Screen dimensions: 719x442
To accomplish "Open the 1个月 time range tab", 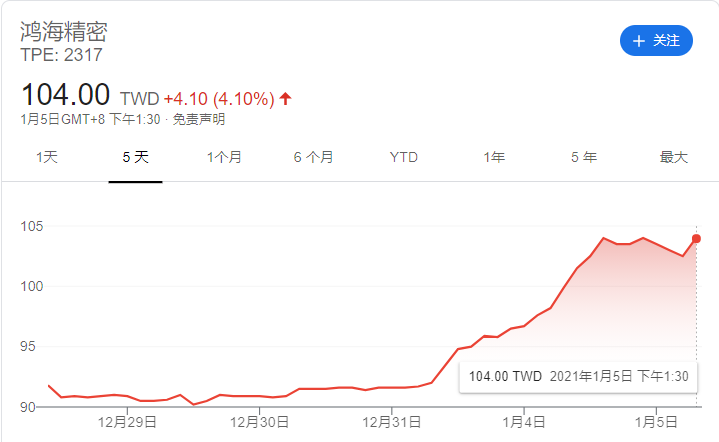I will [x=224, y=157].
